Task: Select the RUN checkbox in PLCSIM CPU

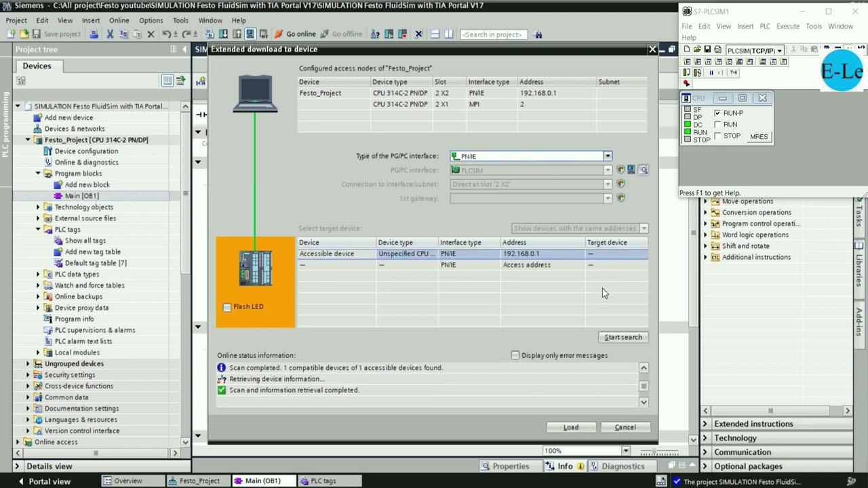Action: pyautogui.click(x=717, y=125)
